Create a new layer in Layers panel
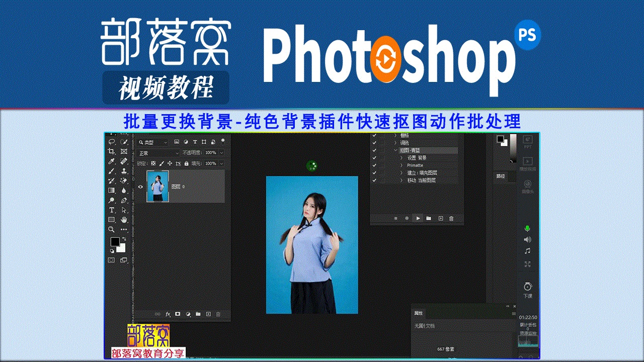 pyautogui.click(x=208, y=314)
